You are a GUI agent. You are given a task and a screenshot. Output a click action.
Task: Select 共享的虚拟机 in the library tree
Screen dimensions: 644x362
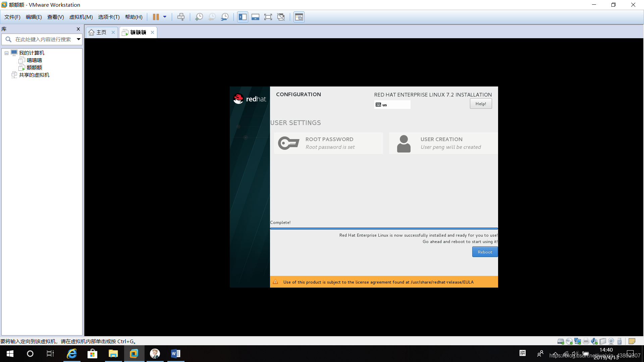pyautogui.click(x=34, y=75)
